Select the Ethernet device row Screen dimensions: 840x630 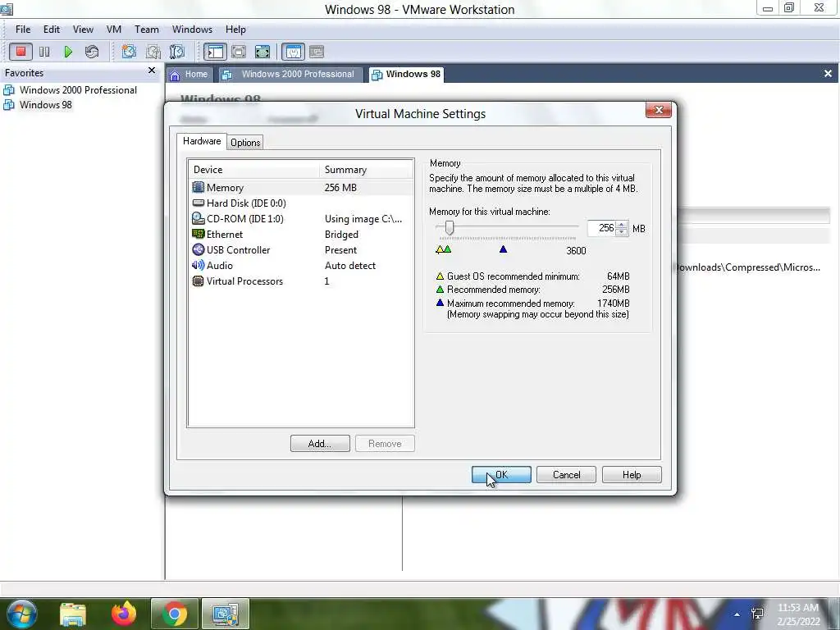pyautogui.click(x=301, y=234)
